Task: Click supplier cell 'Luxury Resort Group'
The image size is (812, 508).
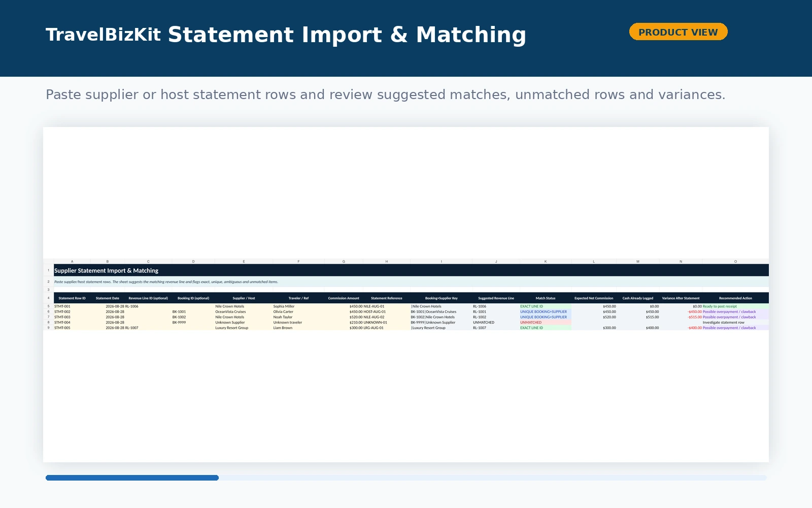Action: [244, 328]
